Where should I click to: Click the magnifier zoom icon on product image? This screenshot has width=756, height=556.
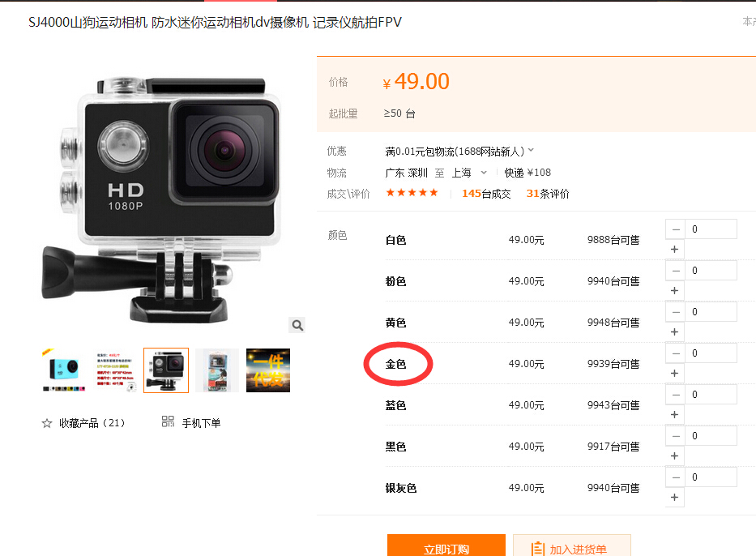(297, 326)
